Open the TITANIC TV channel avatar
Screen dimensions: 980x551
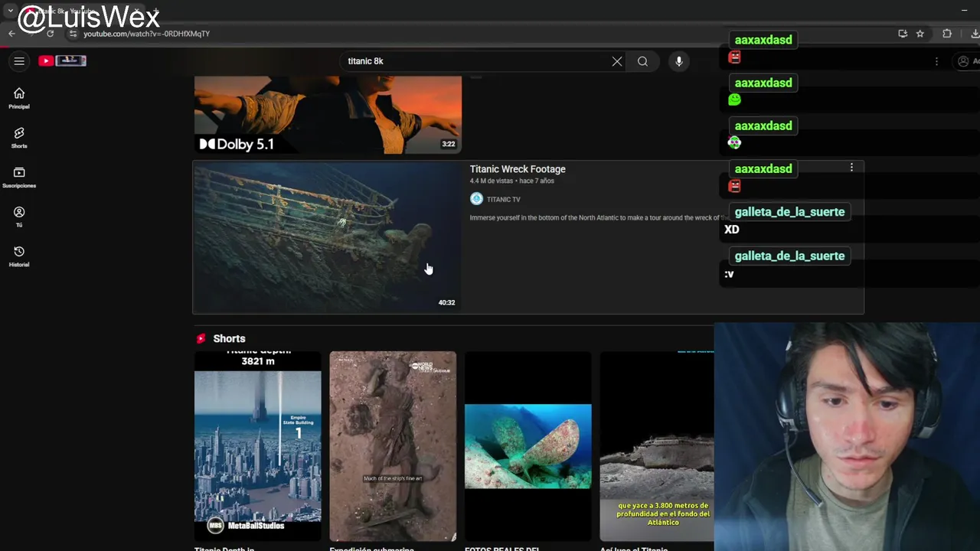(x=476, y=199)
